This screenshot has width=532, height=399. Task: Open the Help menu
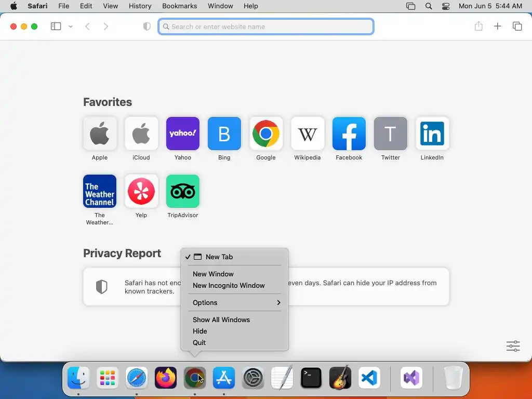point(251,6)
